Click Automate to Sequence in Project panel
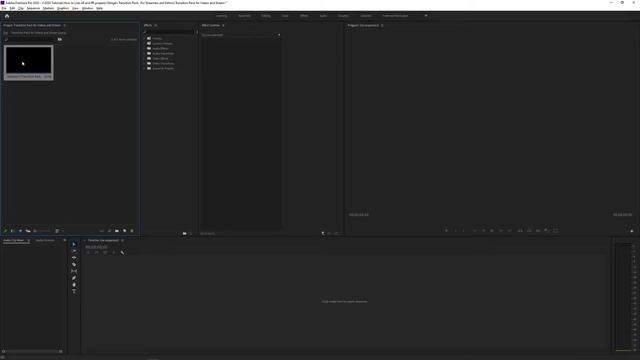Viewport: 640px width, 360px height. pos(102,231)
